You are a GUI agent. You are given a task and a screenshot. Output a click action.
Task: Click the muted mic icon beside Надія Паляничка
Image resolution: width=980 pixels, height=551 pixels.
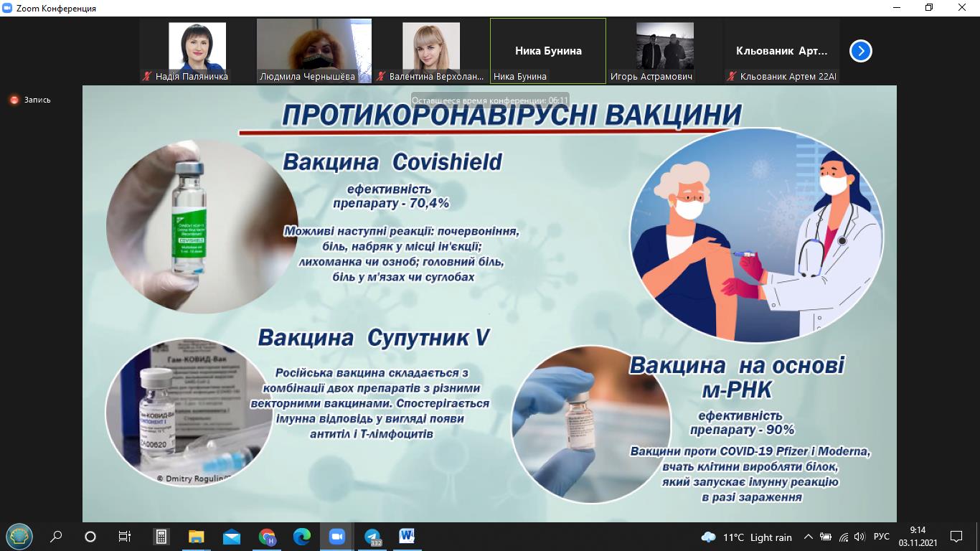(x=148, y=76)
